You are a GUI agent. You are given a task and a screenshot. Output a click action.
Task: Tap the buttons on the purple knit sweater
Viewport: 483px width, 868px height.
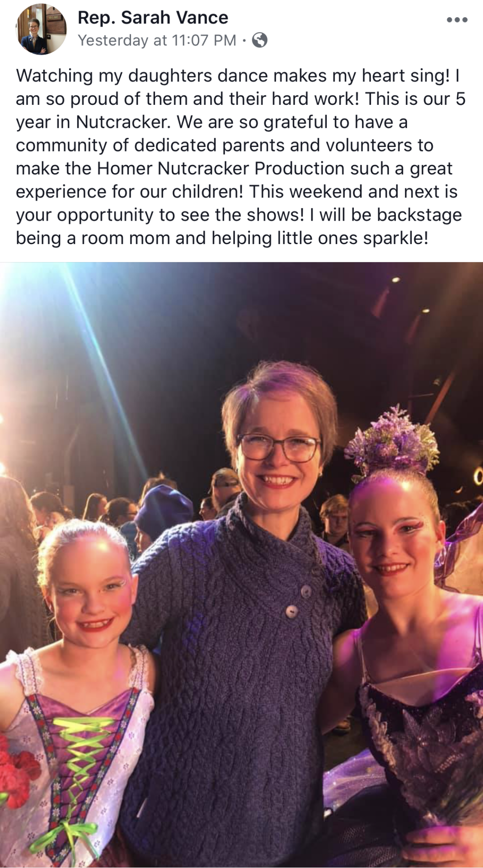point(299,601)
